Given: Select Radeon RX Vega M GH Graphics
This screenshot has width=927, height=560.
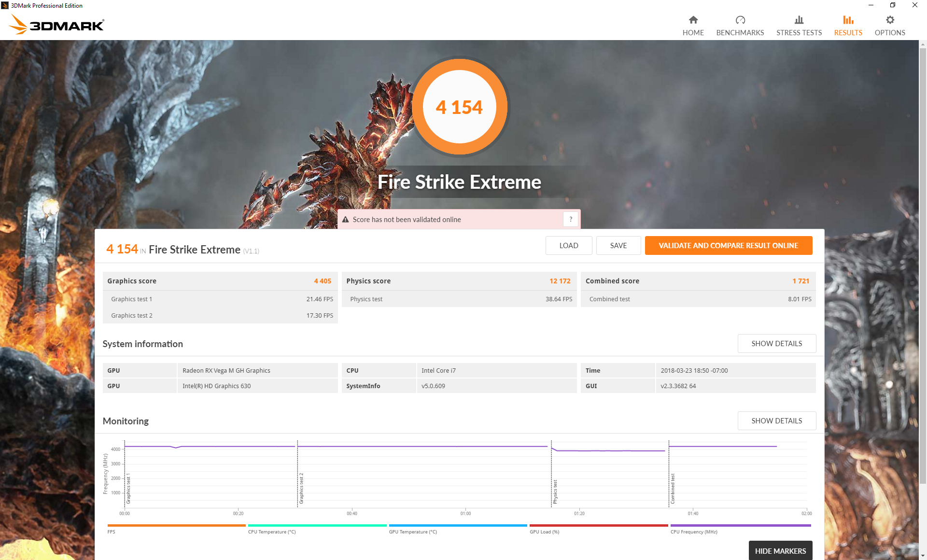Looking at the screenshot, I should [258, 370].
